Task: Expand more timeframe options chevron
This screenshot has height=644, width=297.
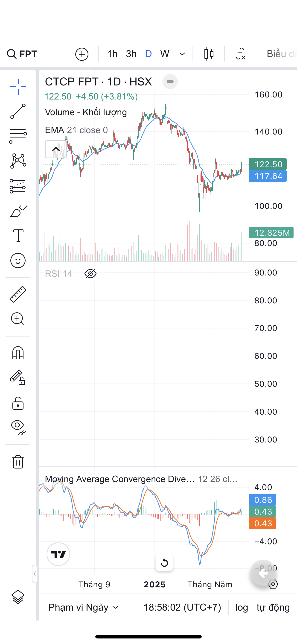Action: [183, 54]
